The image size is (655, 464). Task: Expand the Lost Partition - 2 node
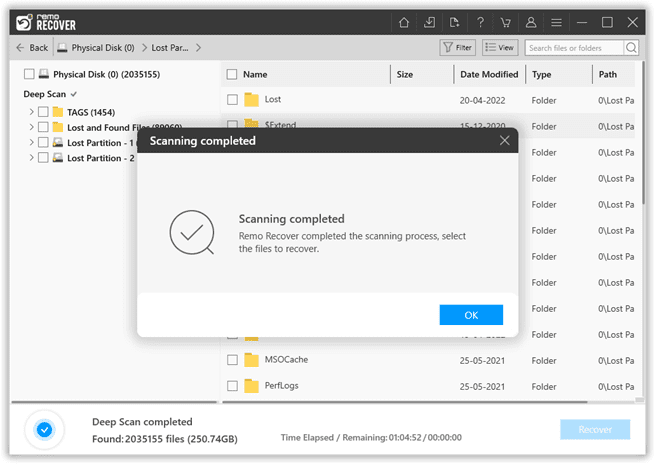tap(31, 158)
